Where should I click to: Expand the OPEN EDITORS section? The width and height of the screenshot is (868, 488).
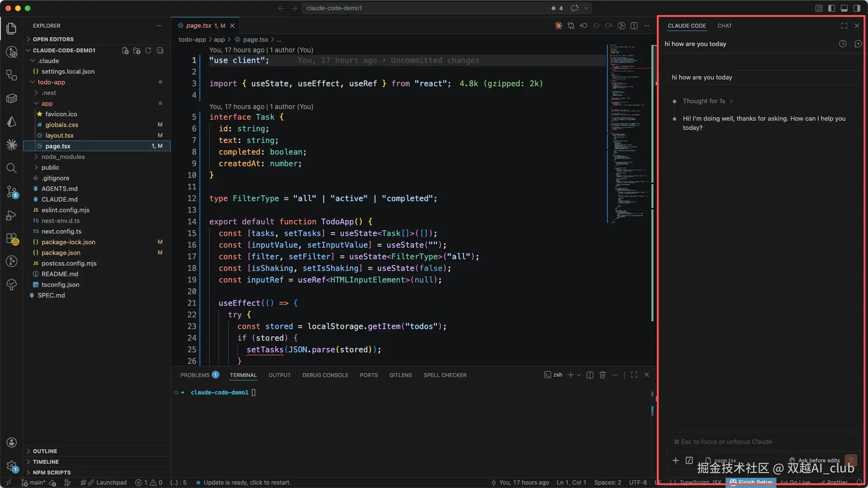pos(53,39)
